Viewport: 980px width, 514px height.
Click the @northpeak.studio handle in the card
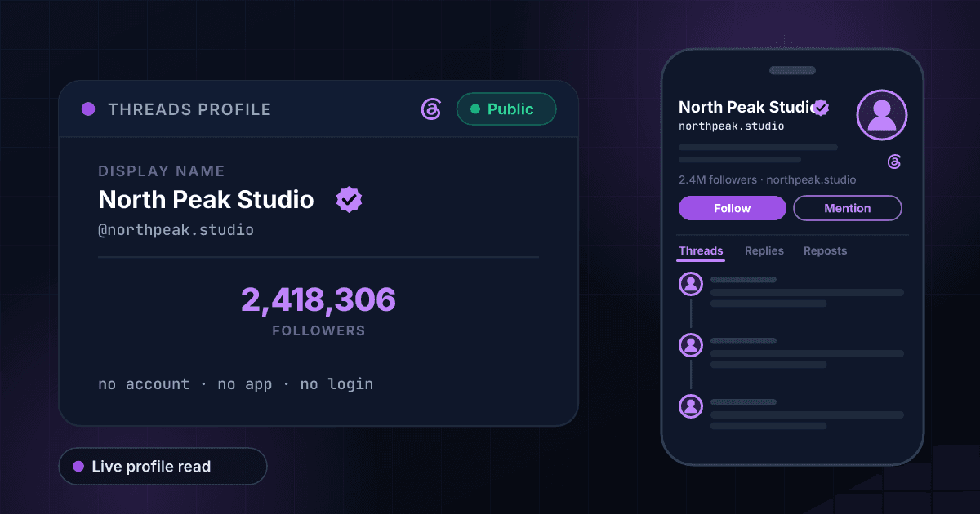[x=176, y=230]
